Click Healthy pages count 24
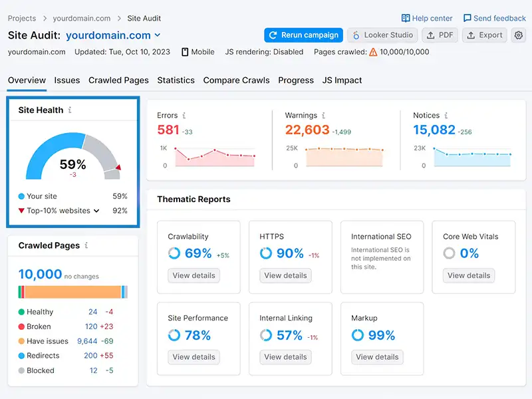Screen dimensions: 532x399 93,312
